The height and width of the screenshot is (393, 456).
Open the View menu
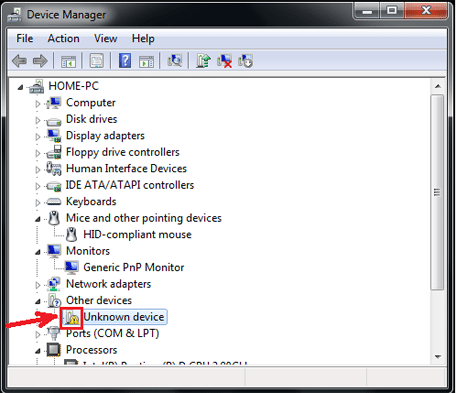105,39
